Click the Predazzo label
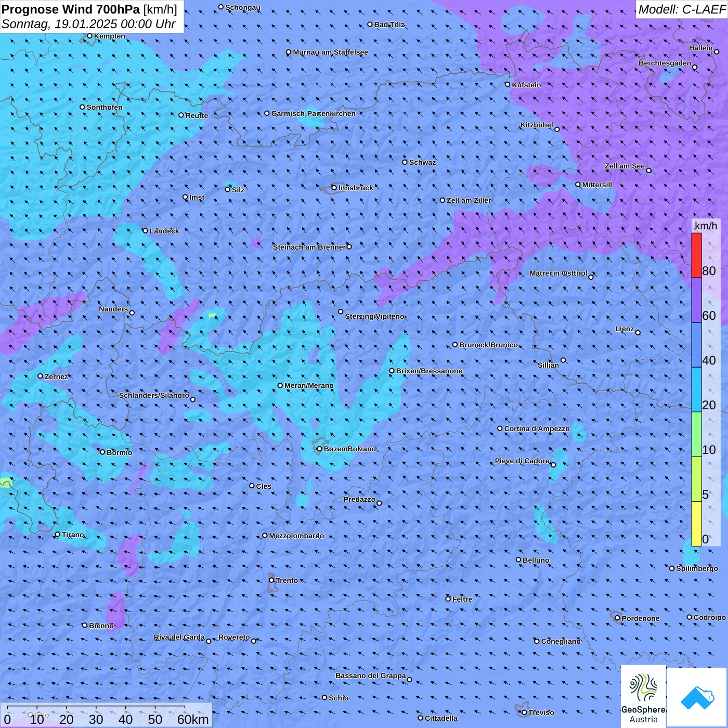 pos(359,499)
